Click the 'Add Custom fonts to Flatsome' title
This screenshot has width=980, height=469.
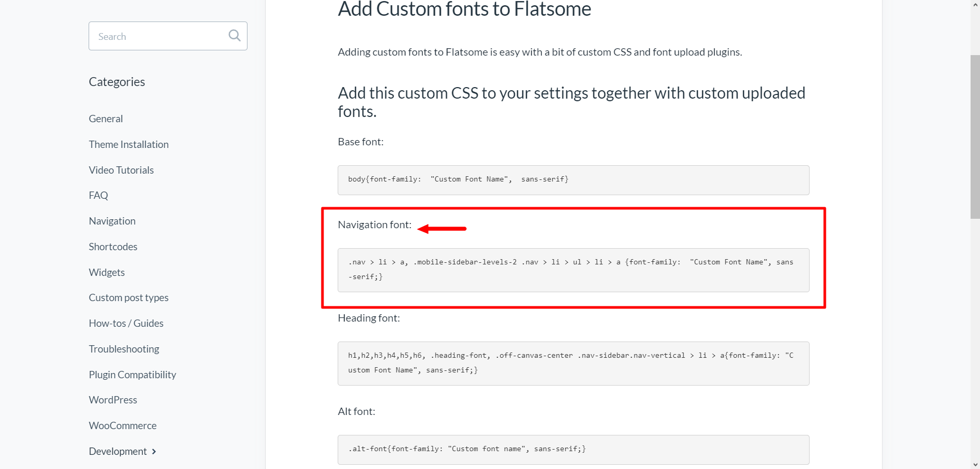465,9
